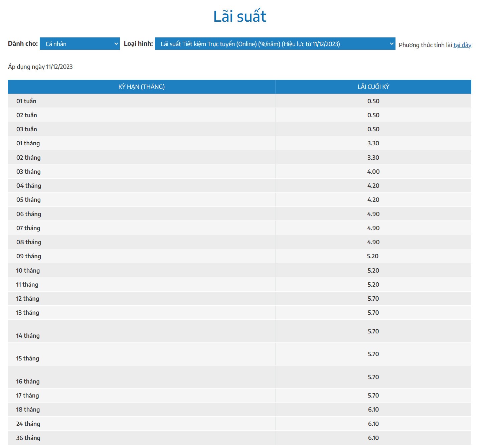The image size is (478, 448).
Task: Click the 'LÃI CUỐI KỲ' column header
Action: point(373,87)
